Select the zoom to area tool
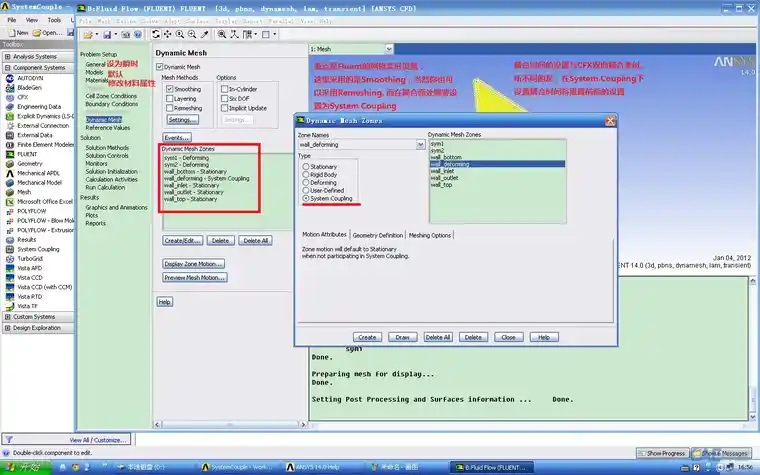Screen dimensions: 760x475 (x=192, y=34)
